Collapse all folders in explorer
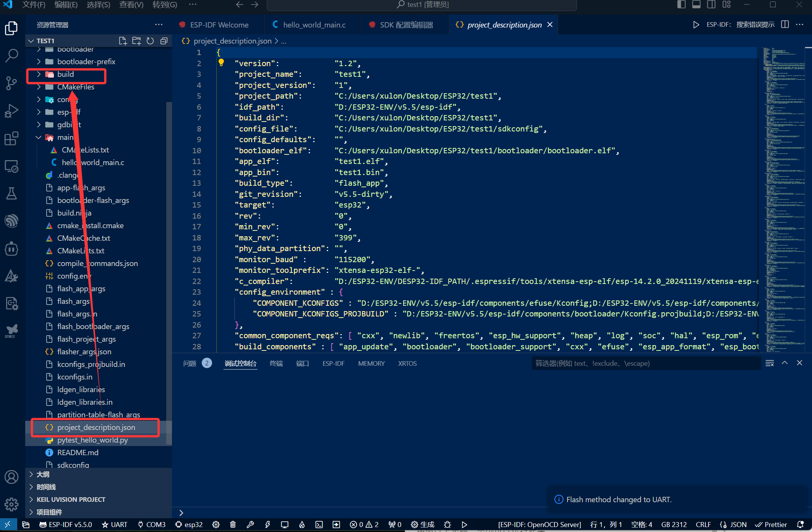 (164, 41)
